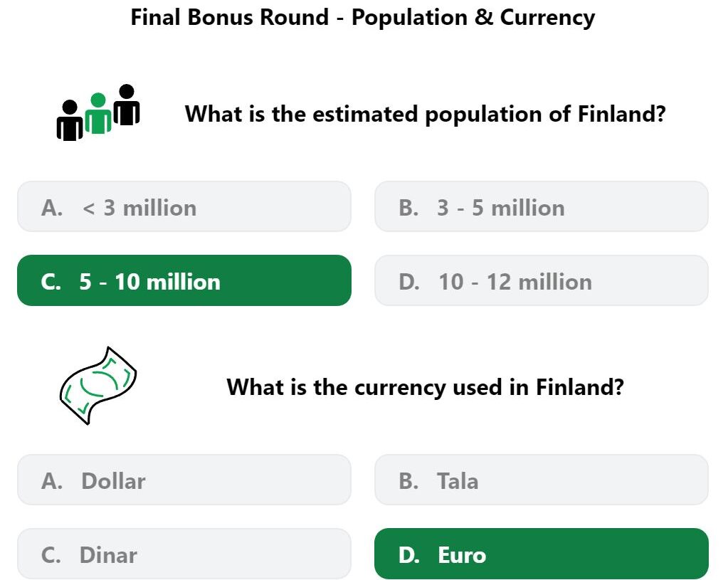Select Dollar as the currency answer
The width and height of the screenshot is (728, 580).
(184, 480)
